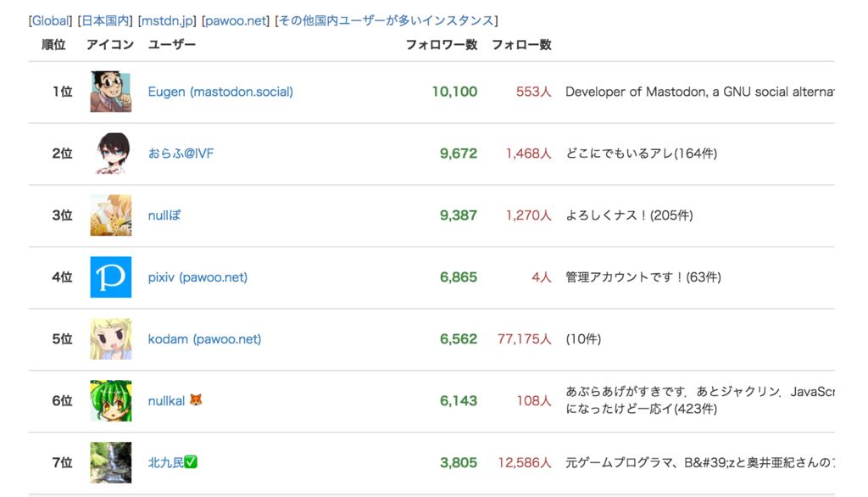The height and width of the screenshot is (497, 868).
Task: Open nullkal user profile link
Action: pos(166,400)
